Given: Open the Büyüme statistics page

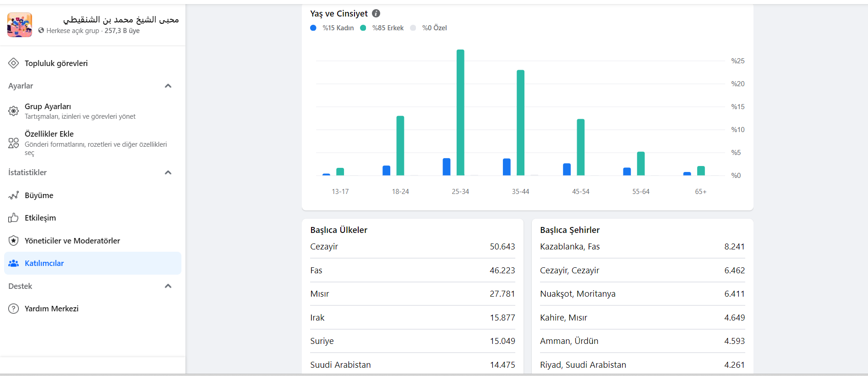Looking at the screenshot, I should tap(93, 195).
